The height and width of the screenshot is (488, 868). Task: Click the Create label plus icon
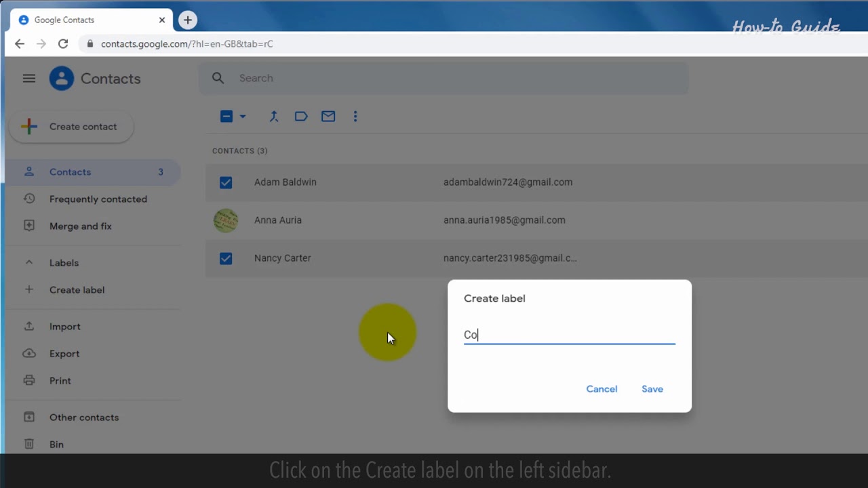point(29,289)
